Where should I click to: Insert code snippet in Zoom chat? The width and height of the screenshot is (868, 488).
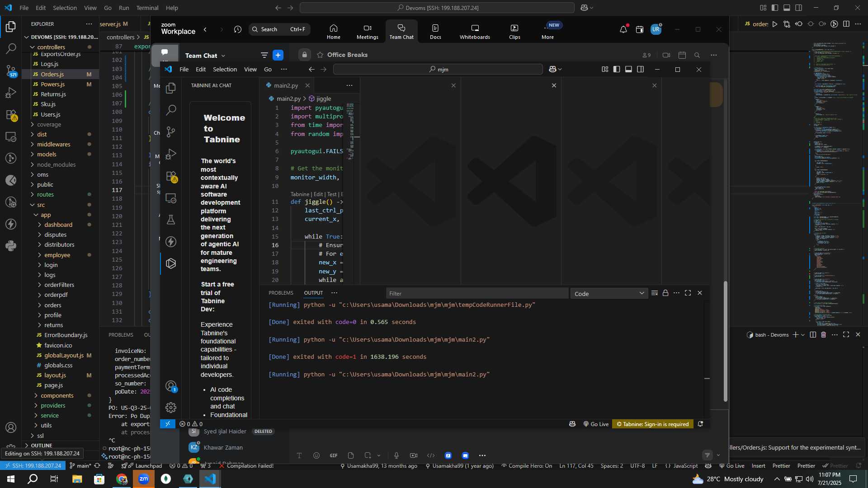[431, 455]
